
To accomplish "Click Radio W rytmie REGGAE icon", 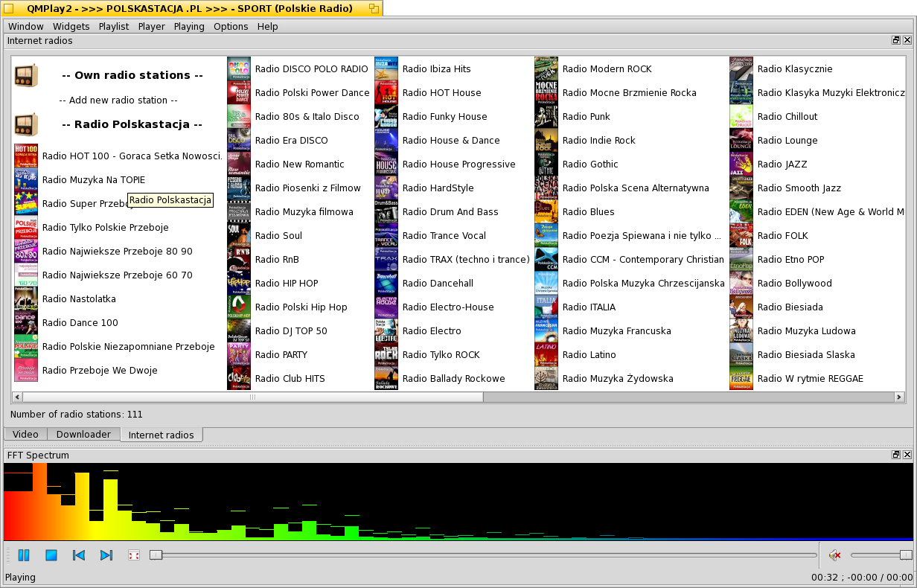I will point(741,378).
